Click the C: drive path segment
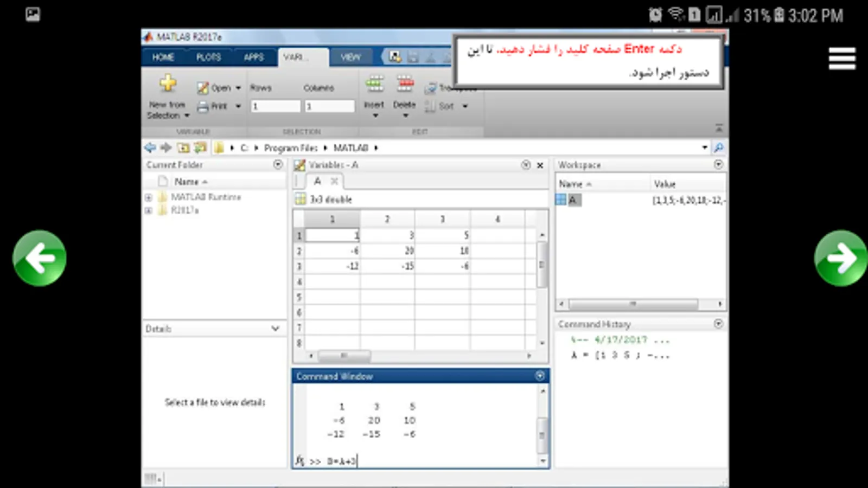 tap(244, 148)
